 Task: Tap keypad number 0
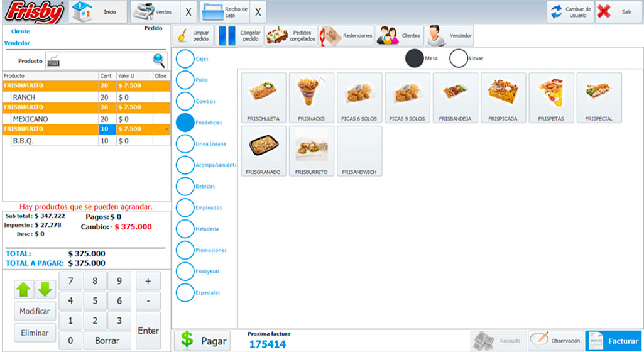[70, 341]
